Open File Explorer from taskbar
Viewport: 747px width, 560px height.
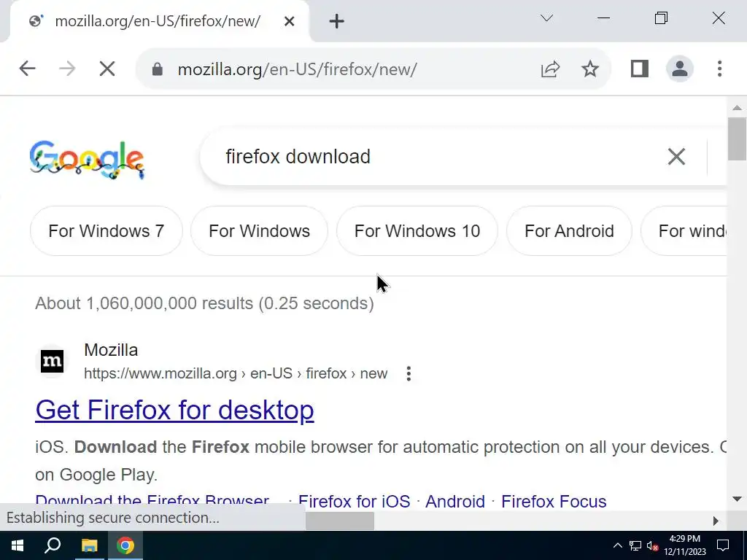tap(89, 545)
